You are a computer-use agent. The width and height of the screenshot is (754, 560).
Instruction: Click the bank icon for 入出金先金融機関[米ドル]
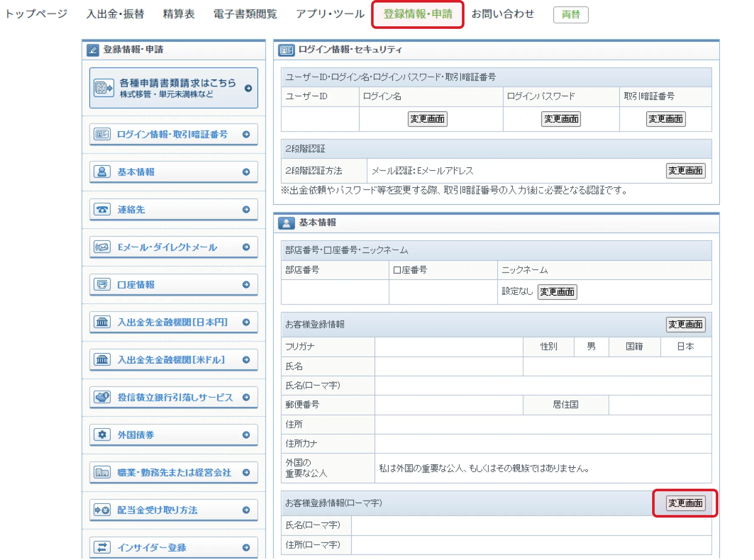(x=102, y=360)
